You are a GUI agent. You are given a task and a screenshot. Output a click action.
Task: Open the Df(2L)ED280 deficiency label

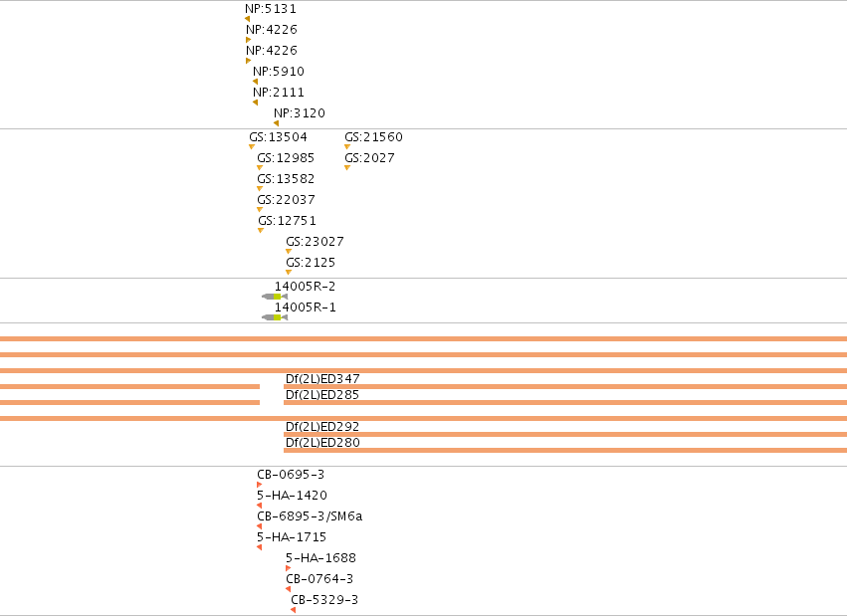coord(322,443)
